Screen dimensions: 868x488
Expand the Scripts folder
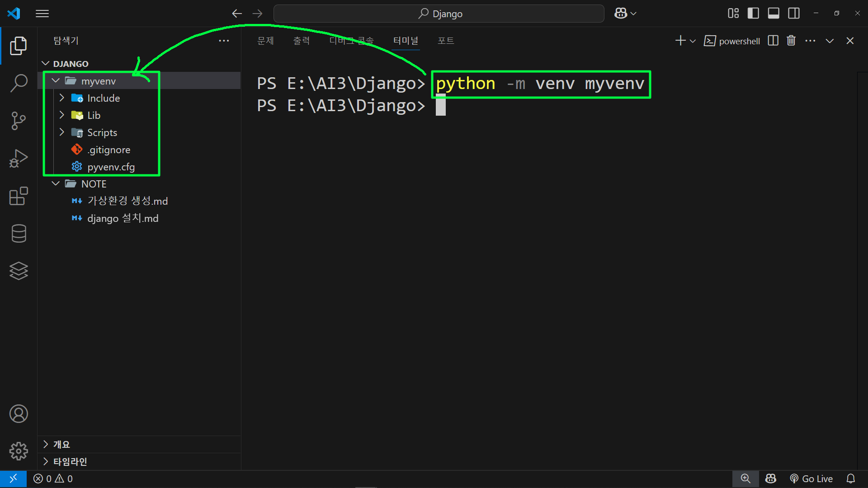coord(62,132)
